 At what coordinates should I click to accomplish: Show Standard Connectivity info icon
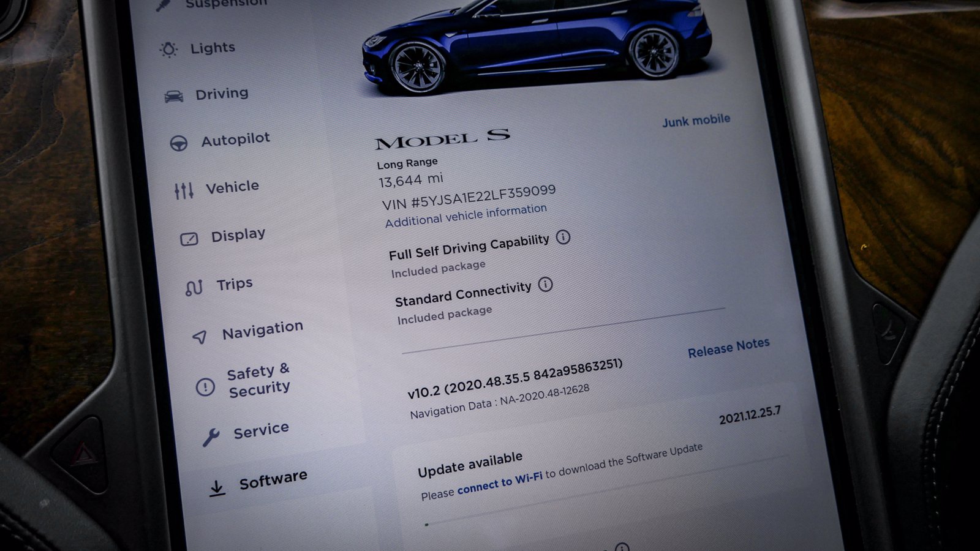[x=545, y=284]
